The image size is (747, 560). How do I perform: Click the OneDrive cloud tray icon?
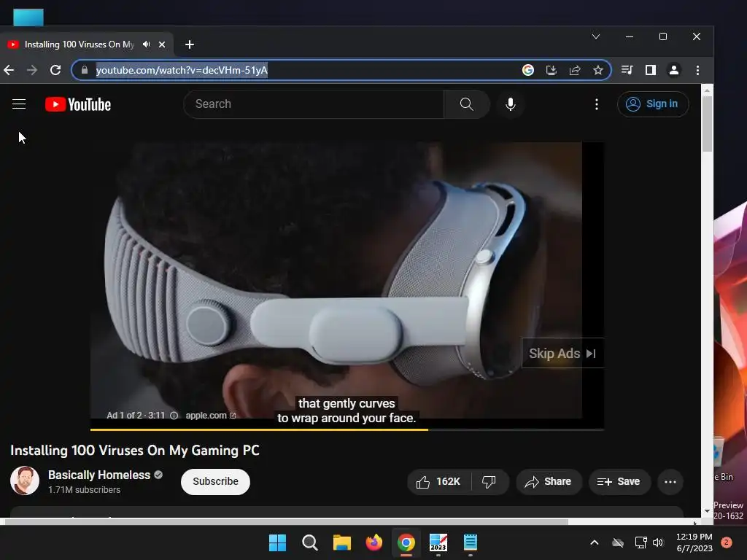(x=618, y=542)
